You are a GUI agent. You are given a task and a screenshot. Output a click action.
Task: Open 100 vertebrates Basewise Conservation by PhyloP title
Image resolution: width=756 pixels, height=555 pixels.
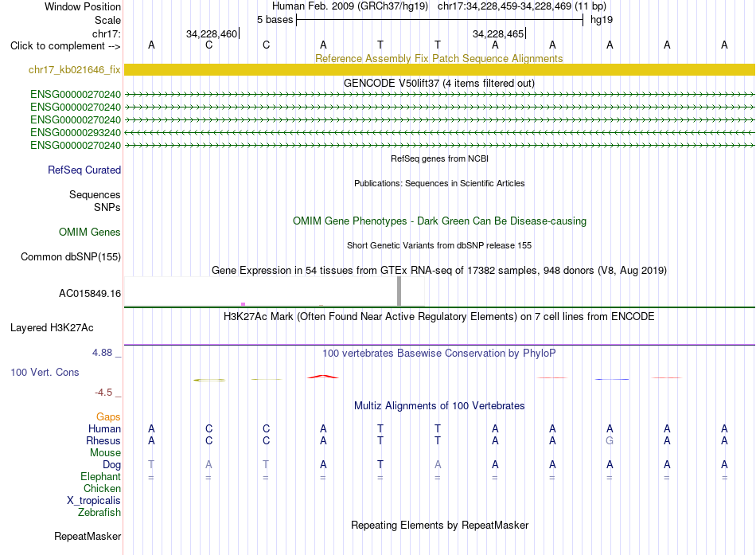(x=438, y=354)
